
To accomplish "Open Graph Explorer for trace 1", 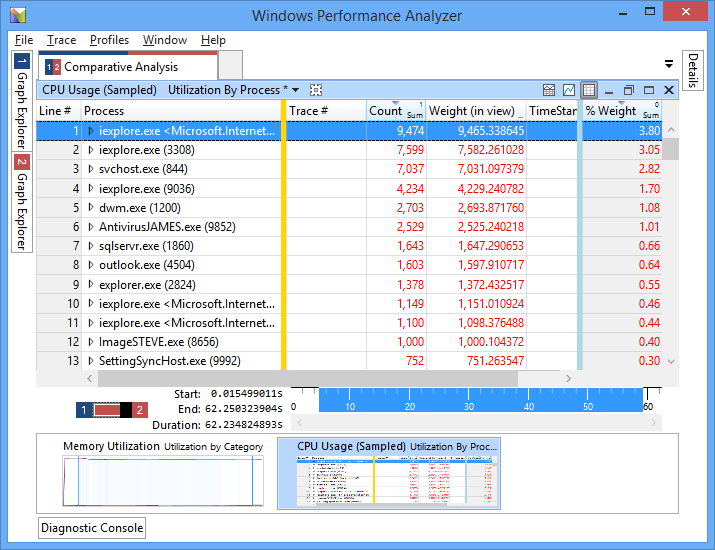I will pyautogui.click(x=22, y=100).
